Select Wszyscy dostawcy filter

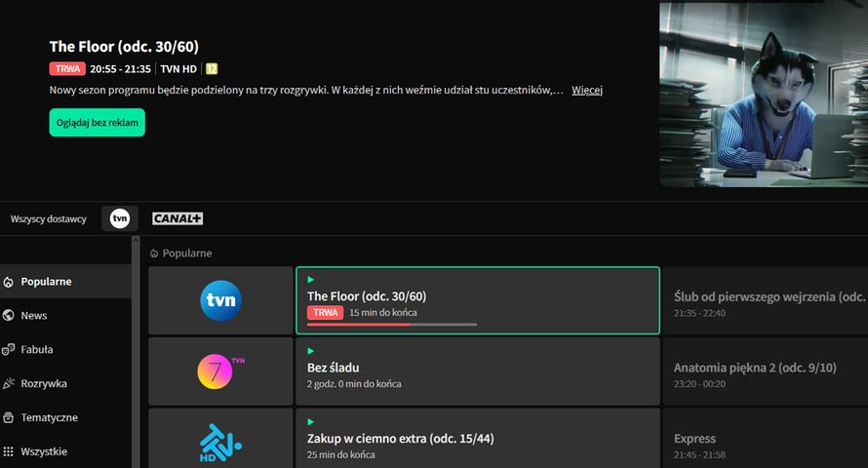click(x=49, y=219)
